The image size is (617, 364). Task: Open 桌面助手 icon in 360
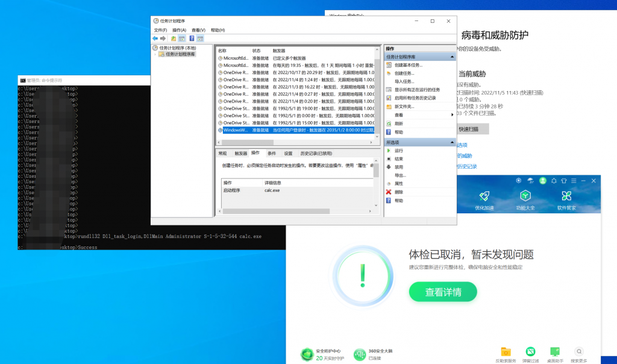tap(555, 351)
